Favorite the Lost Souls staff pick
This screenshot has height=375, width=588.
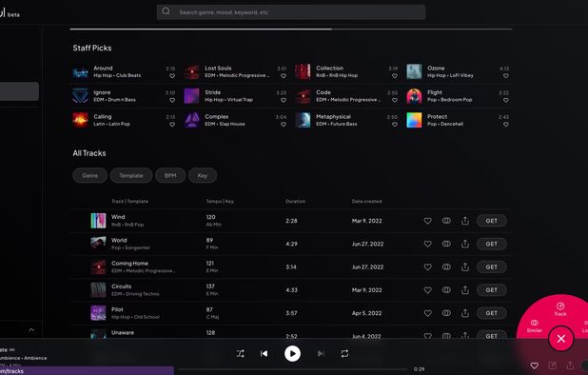284,76
